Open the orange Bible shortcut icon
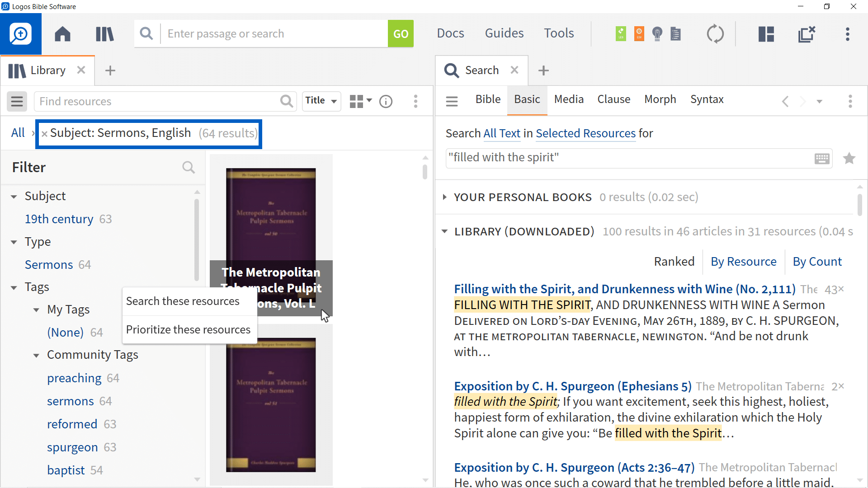868x488 pixels. [639, 34]
